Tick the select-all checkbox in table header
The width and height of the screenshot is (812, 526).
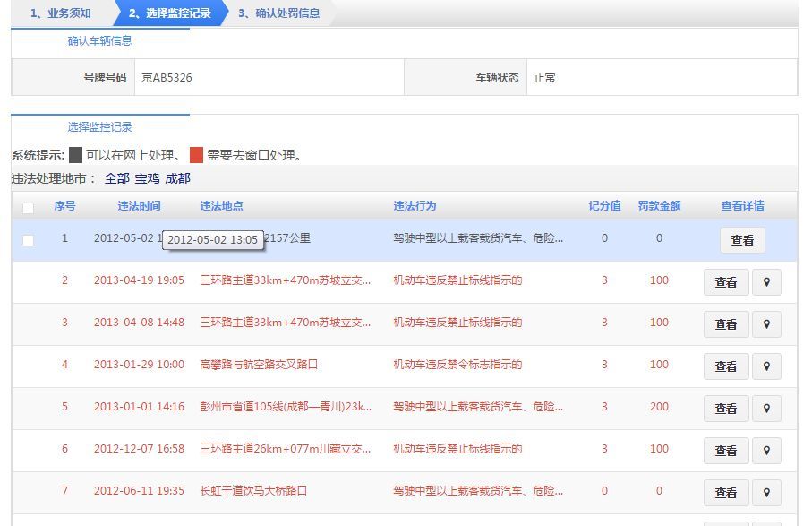29,208
